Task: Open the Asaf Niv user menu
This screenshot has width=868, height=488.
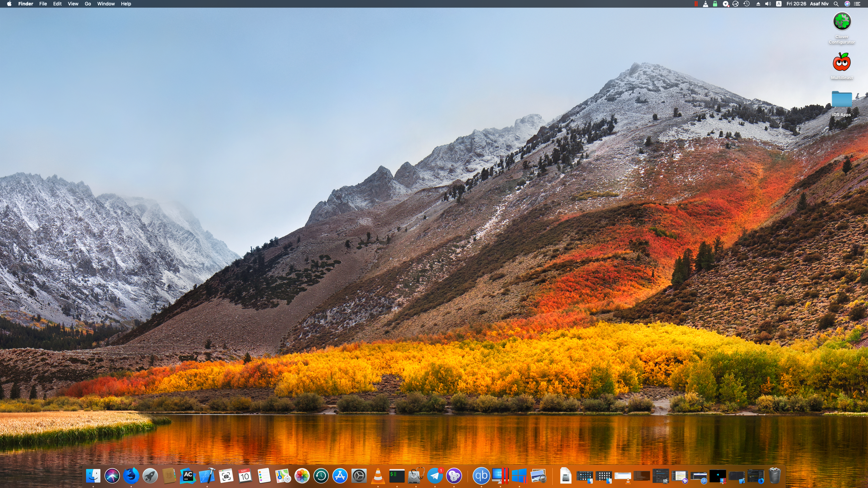Action: [x=819, y=4]
